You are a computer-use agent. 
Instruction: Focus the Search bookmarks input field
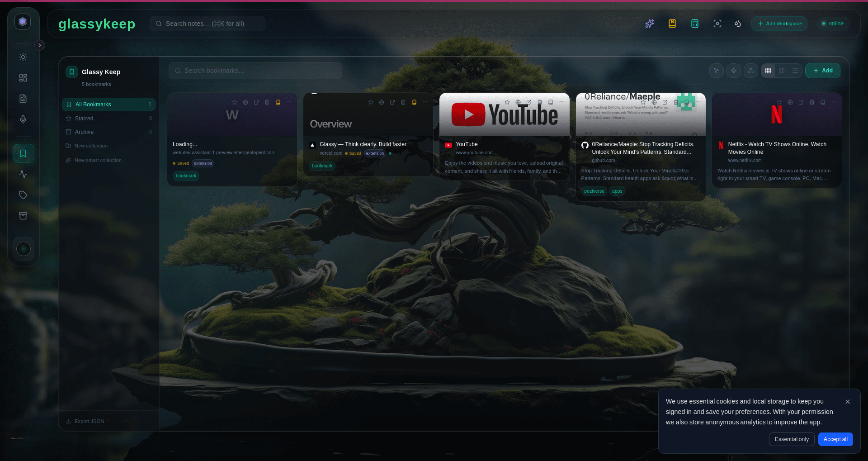click(255, 71)
